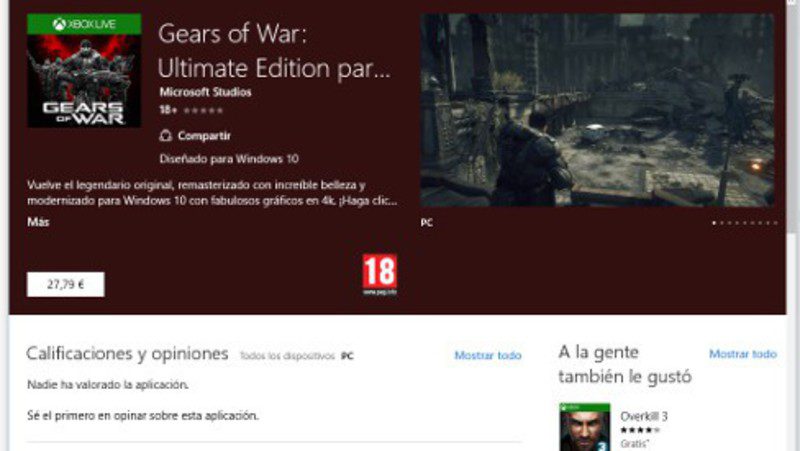Select the last screenshot carousel dot
Viewport: 800px width, 451px height.
click(776, 223)
